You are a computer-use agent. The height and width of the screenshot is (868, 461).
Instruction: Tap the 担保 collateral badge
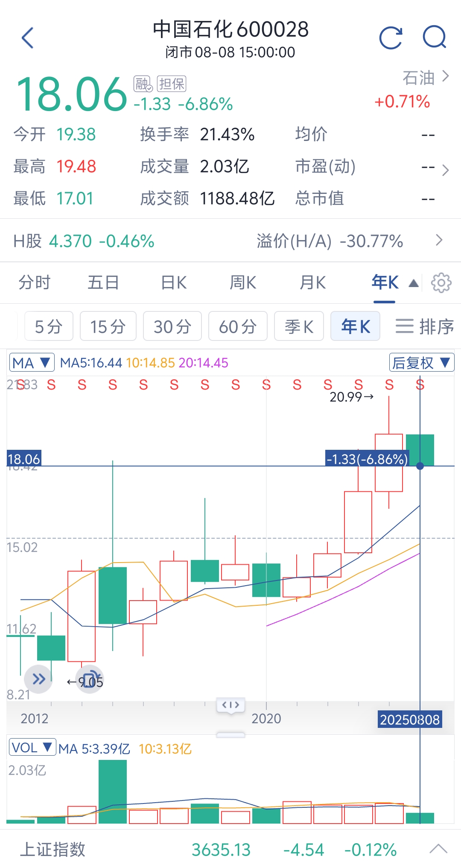172,84
